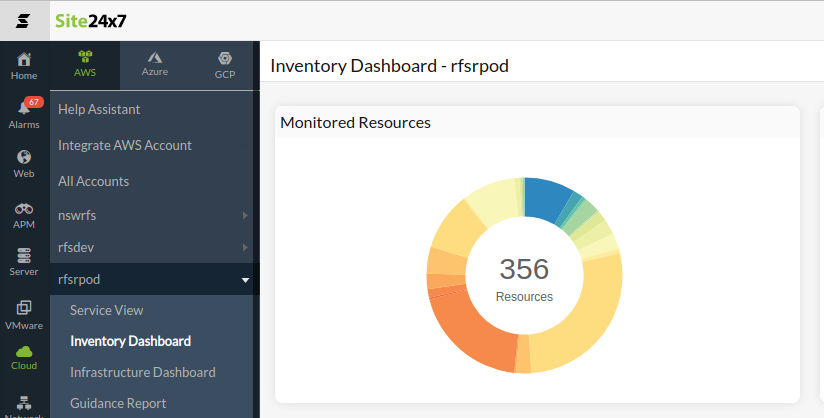Image resolution: width=824 pixels, height=418 pixels.
Task: Open Help Assistant menu entry
Action: pyautogui.click(x=99, y=109)
